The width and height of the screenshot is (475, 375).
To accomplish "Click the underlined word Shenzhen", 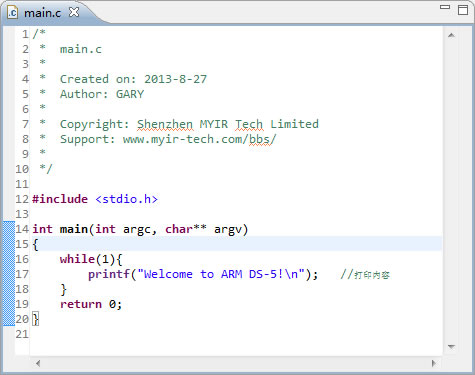I will pyautogui.click(x=165, y=124).
